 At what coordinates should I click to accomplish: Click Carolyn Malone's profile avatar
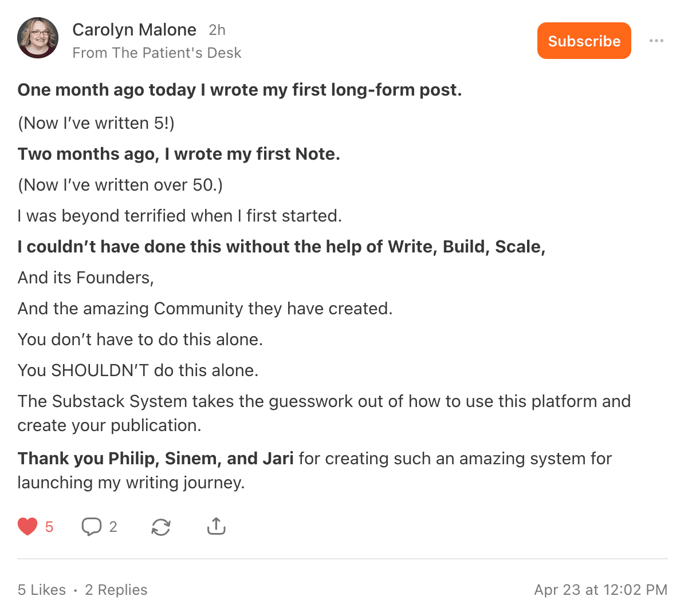[38, 38]
